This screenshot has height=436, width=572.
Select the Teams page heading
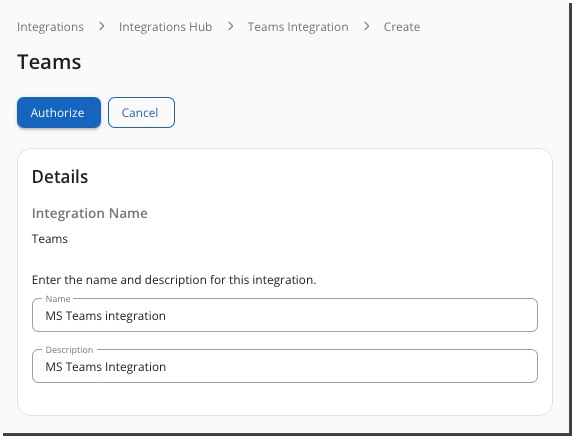pyautogui.click(x=49, y=62)
